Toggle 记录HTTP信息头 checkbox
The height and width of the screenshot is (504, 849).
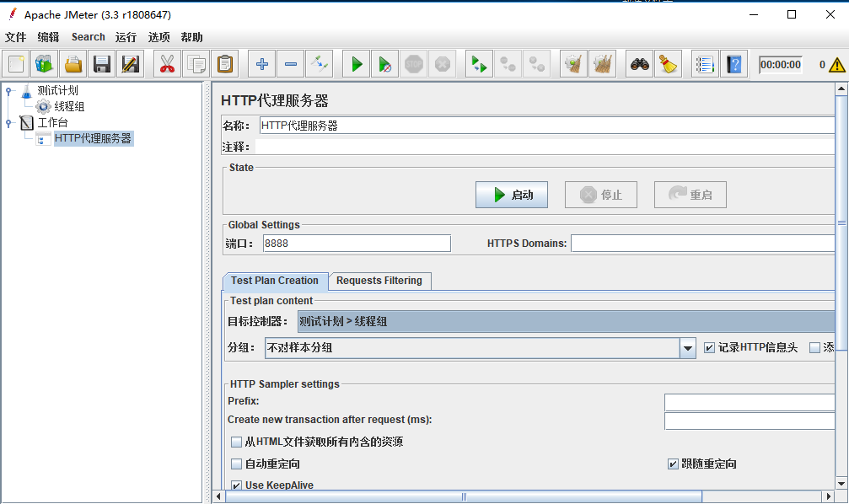(709, 347)
